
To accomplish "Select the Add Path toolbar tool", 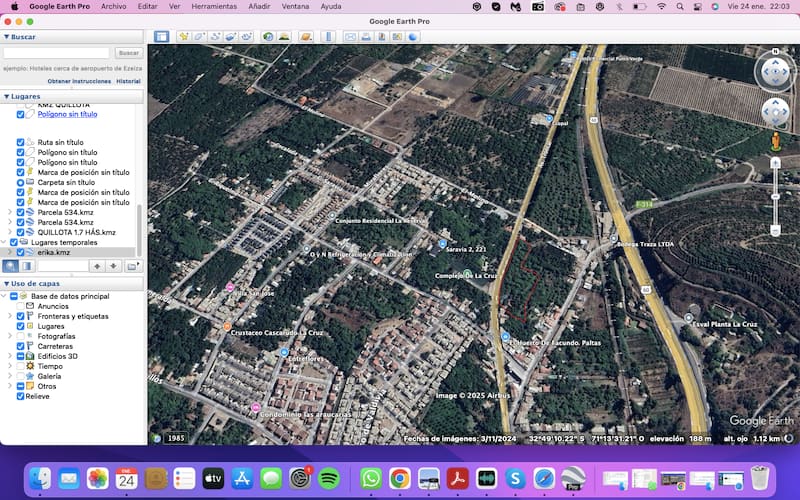I will [215, 37].
